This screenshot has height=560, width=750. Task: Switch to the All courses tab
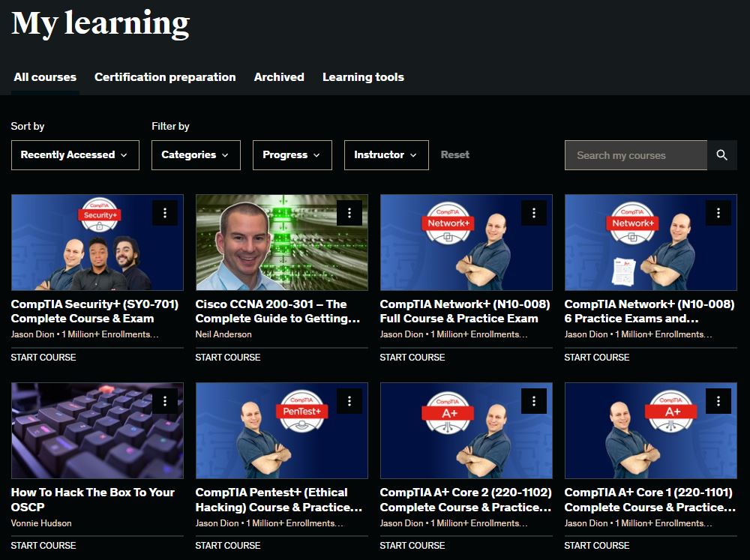[45, 77]
